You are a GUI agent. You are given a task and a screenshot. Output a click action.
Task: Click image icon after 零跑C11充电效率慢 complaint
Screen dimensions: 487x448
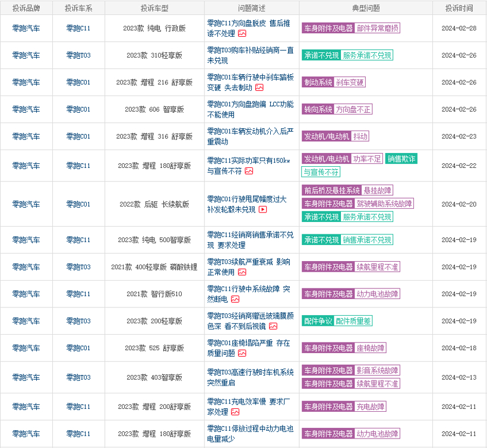click(x=235, y=412)
